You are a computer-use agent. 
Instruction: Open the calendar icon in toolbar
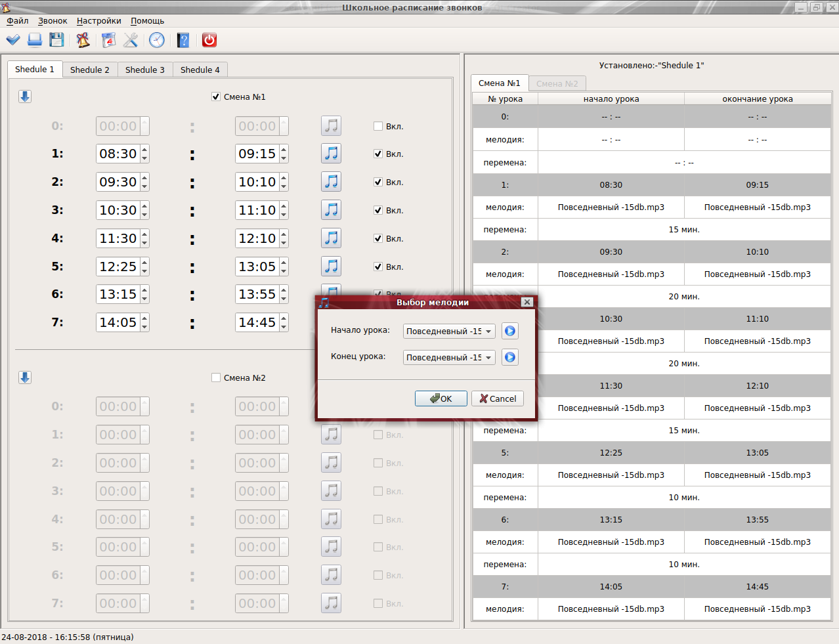(x=108, y=40)
